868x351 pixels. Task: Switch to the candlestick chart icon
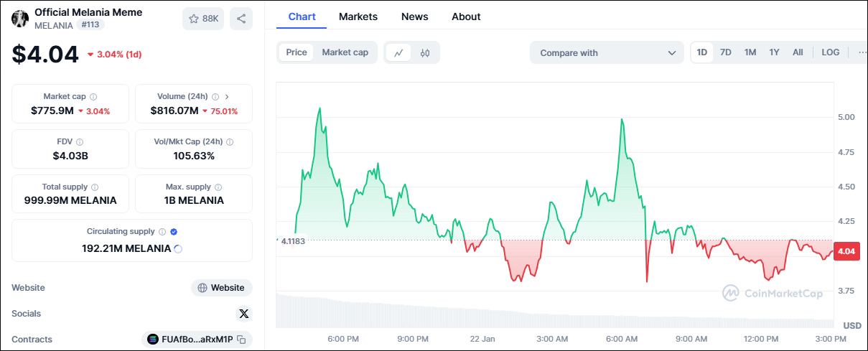coord(425,52)
